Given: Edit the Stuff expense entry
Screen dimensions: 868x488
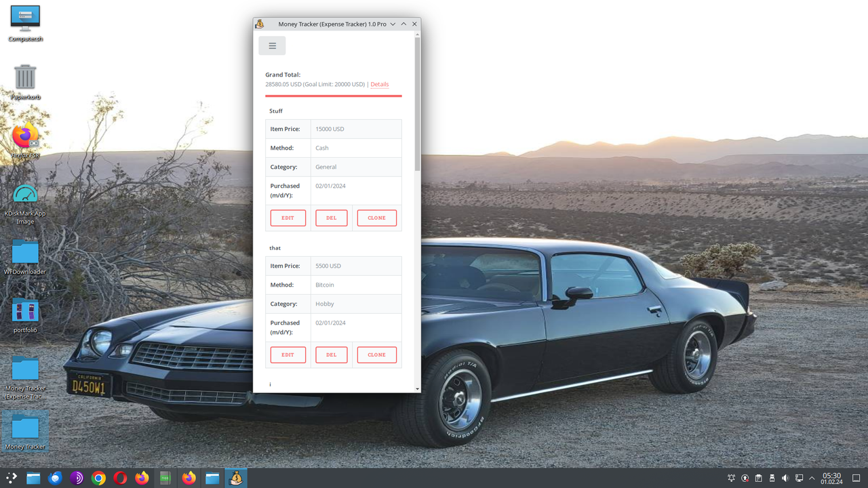Looking at the screenshot, I should click(288, 218).
